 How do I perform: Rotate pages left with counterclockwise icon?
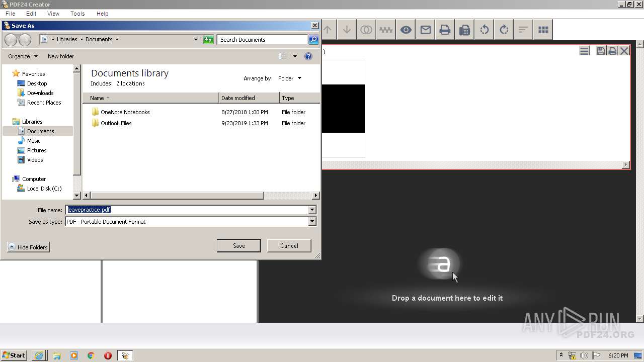[484, 30]
